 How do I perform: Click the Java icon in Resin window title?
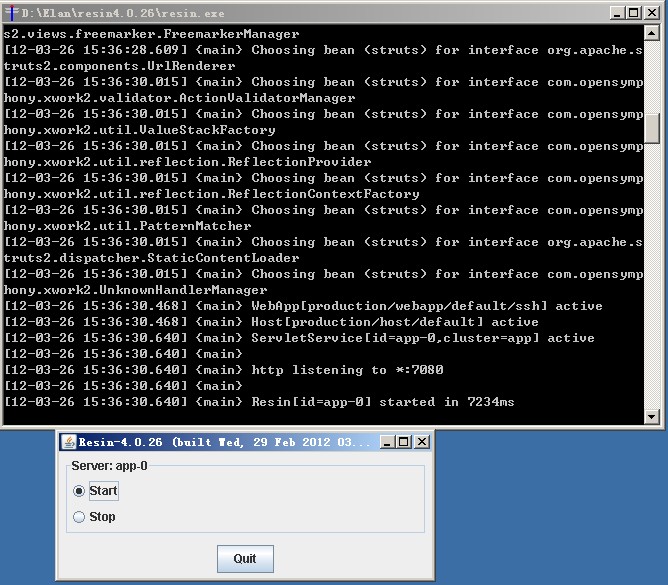(69, 442)
